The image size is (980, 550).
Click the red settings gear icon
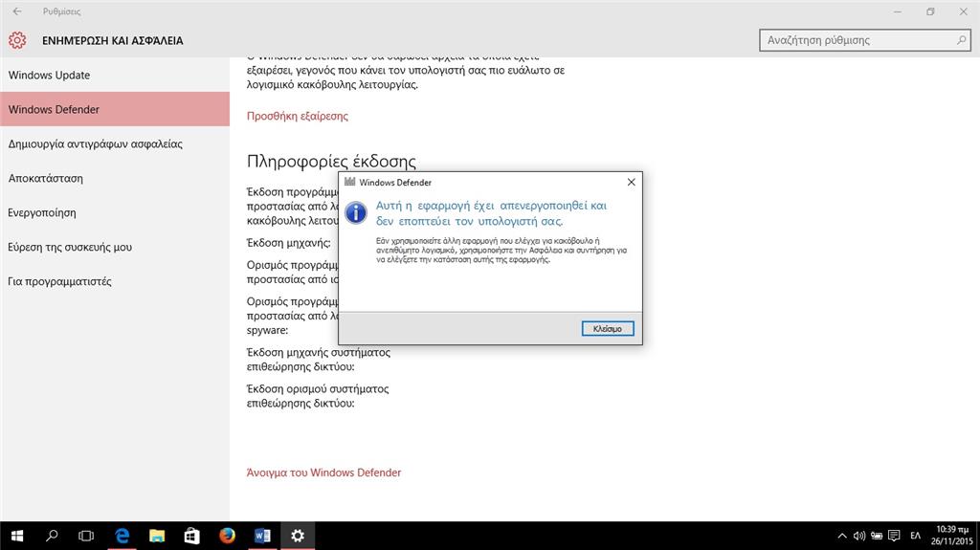[x=17, y=40]
